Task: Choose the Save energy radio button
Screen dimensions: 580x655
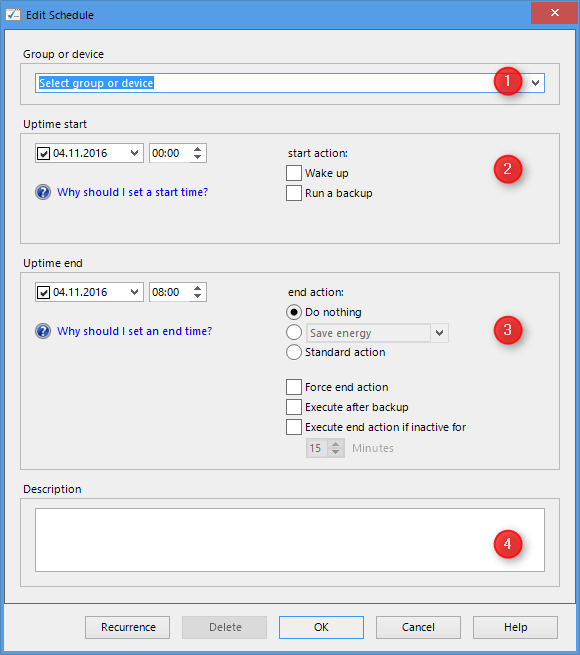Action: (294, 333)
